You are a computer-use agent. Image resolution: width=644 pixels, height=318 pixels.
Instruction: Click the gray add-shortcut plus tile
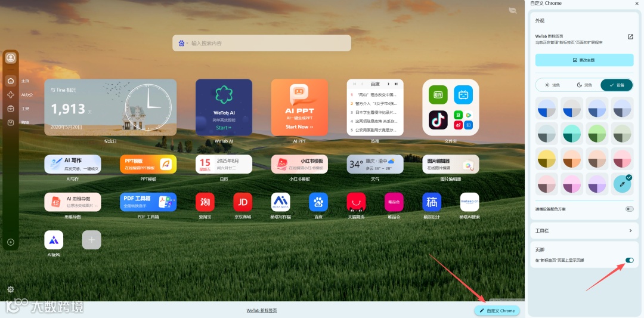pos(92,240)
